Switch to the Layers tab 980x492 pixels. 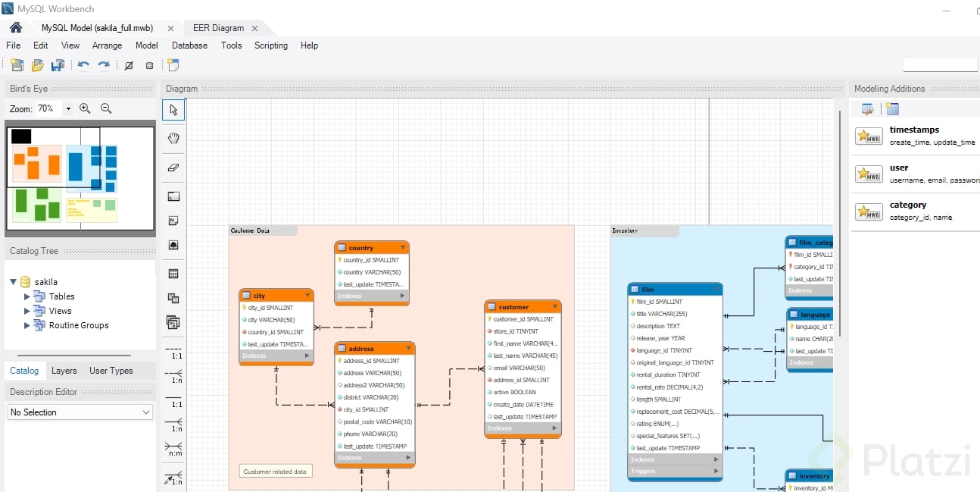64,371
